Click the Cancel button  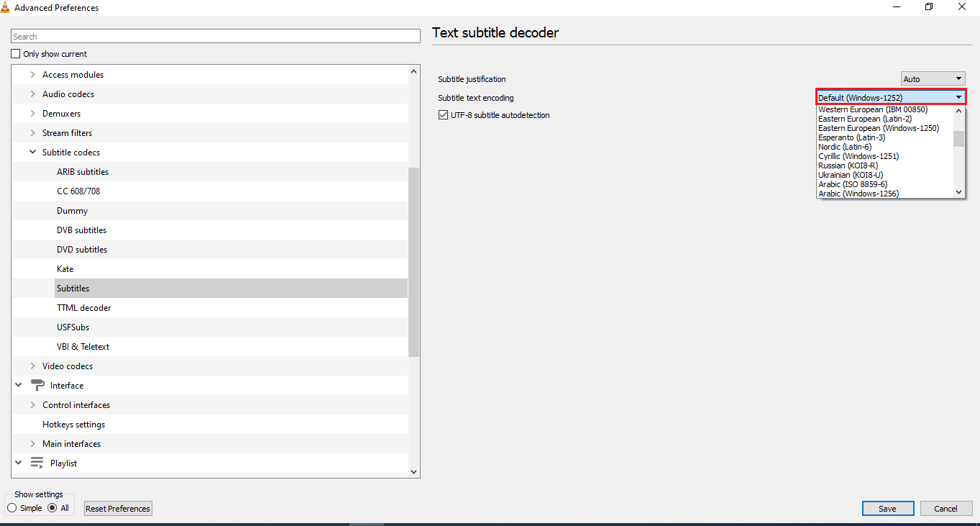coord(946,508)
